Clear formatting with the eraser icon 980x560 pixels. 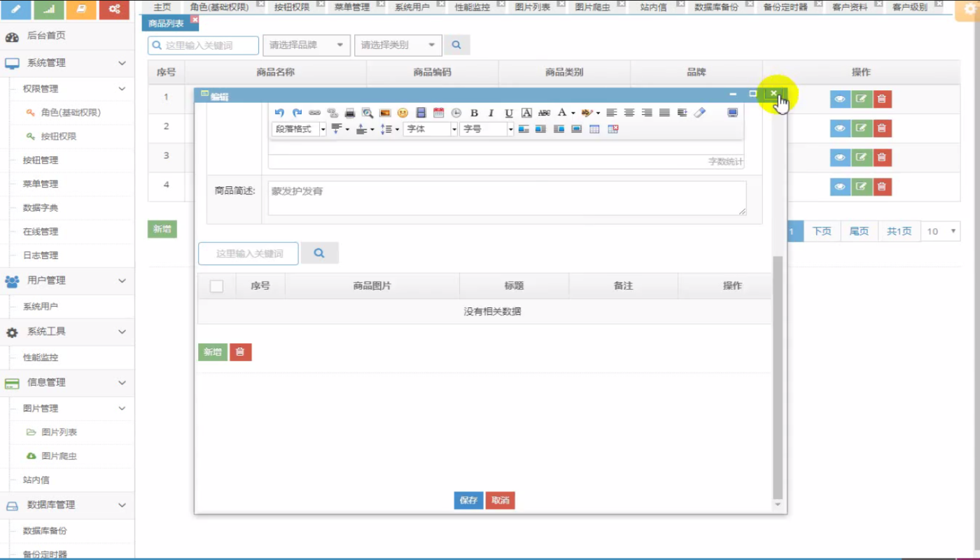(x=700, y=113)
